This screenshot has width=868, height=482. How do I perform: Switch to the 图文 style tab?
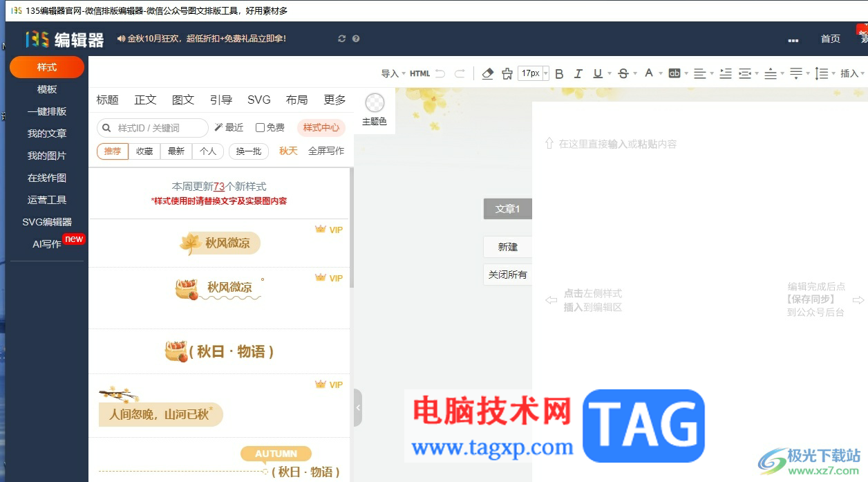183,100
